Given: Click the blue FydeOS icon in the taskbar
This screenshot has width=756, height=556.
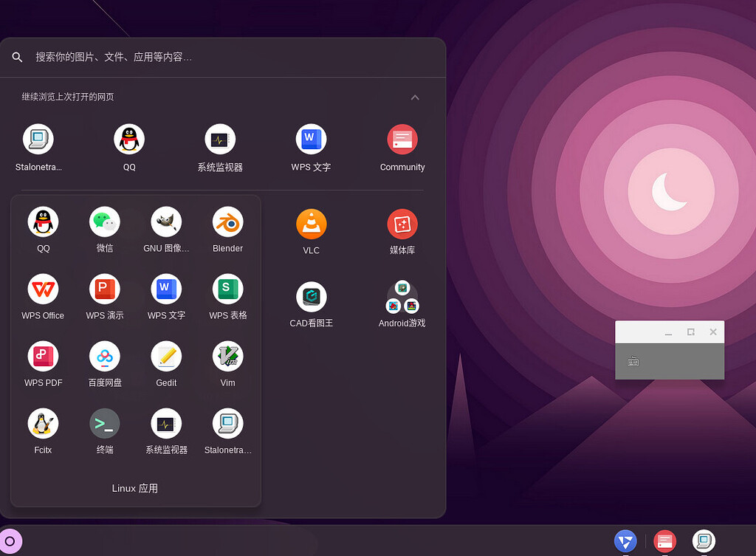Looking at the screenshot, I should (x=625, y=541).
